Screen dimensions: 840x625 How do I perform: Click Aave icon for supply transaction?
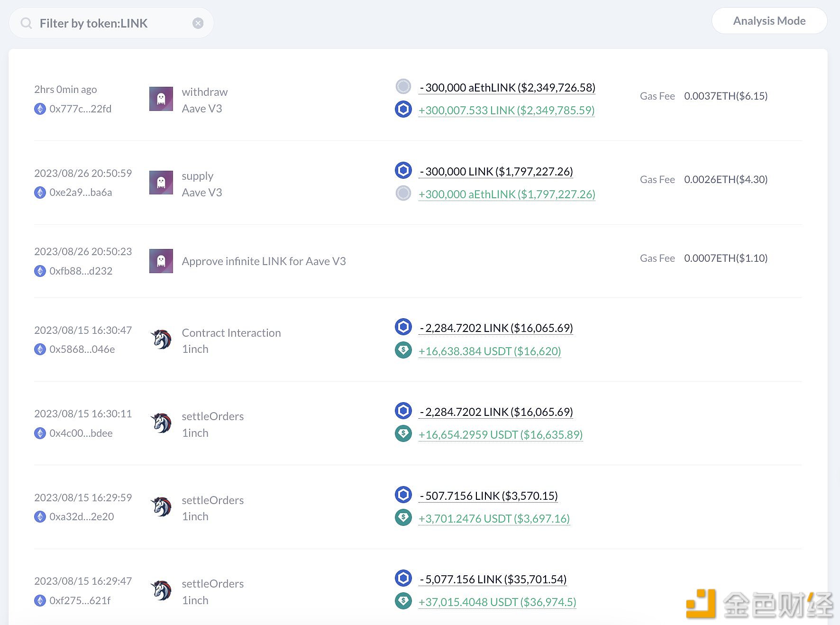(x=161, y=183)
